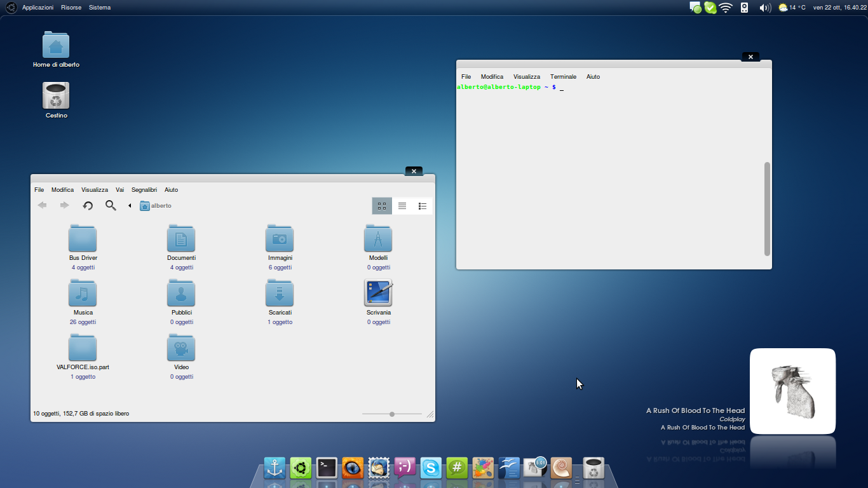Viewport: 868px width, 488px height.
Task: Click the reload icon in file manager
Action: (x=88, y=205)
